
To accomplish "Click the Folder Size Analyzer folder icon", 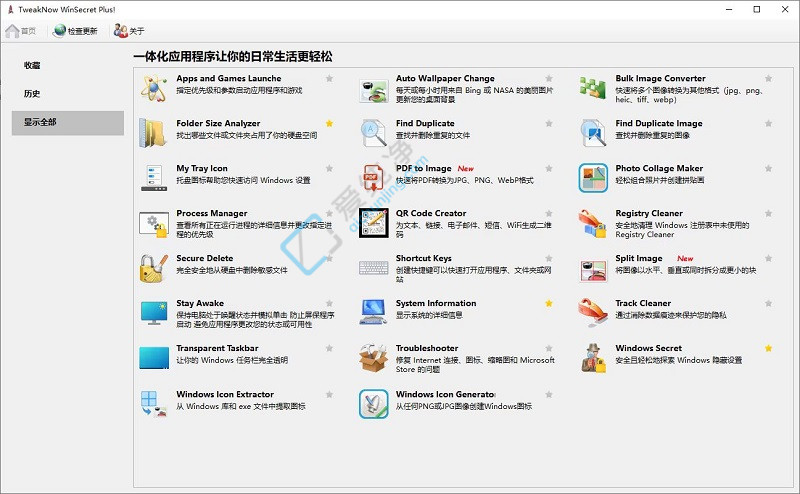I will click(x=154, y=133).
